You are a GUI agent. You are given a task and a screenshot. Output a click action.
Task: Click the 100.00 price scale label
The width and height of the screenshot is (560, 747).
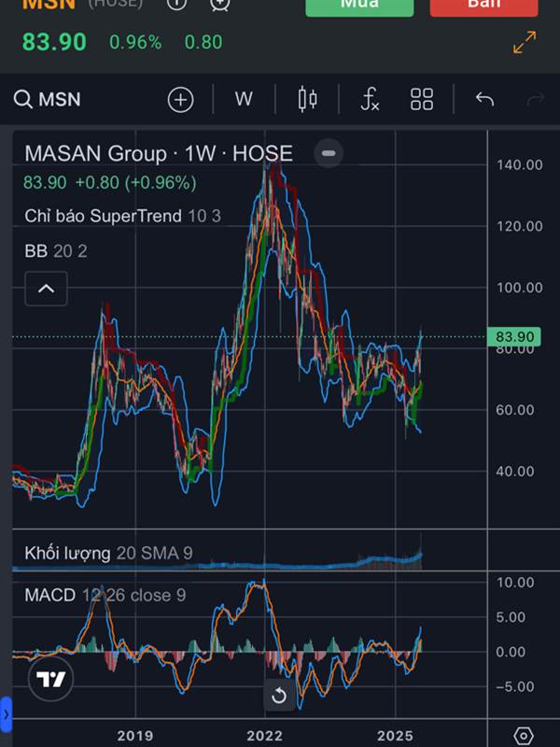[520, 288]
